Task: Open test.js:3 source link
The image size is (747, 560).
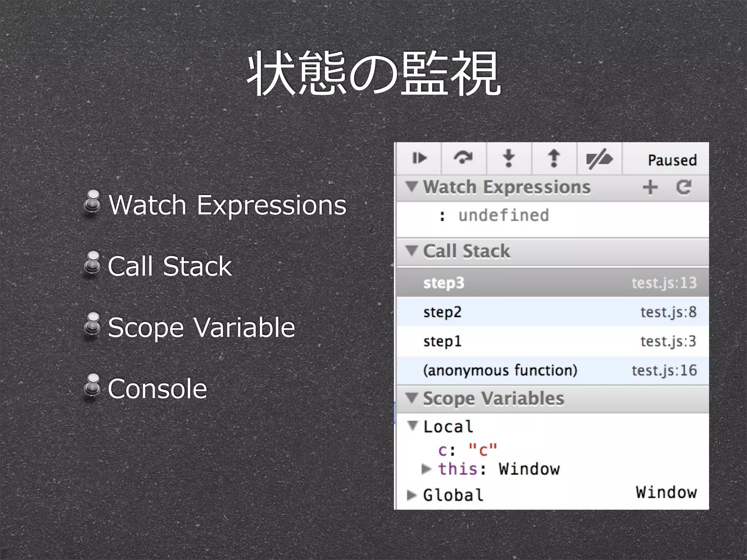Action: (x=669, y=341)
